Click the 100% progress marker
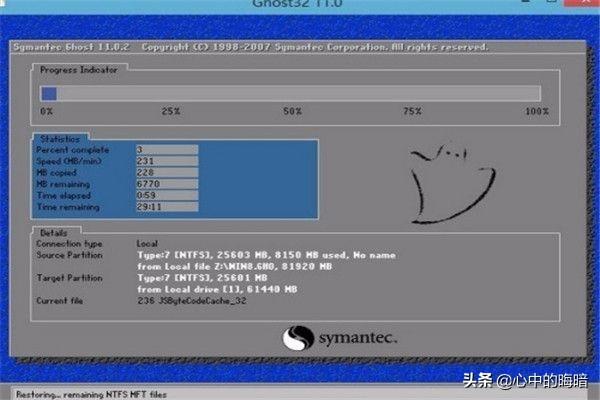This screenshot has width=600, height=400. (x=537, y=111)
